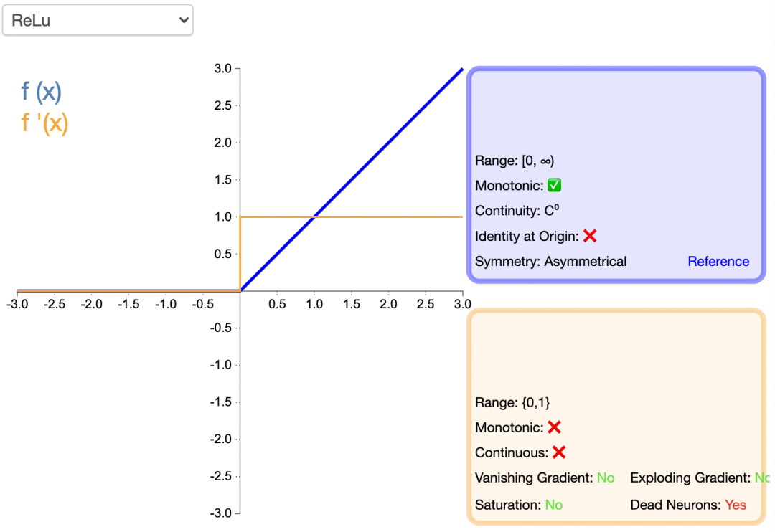Click the green Monotonic checkmark icon
The height and width of the screenshot is (532, 775).
[x=554, y=186]
